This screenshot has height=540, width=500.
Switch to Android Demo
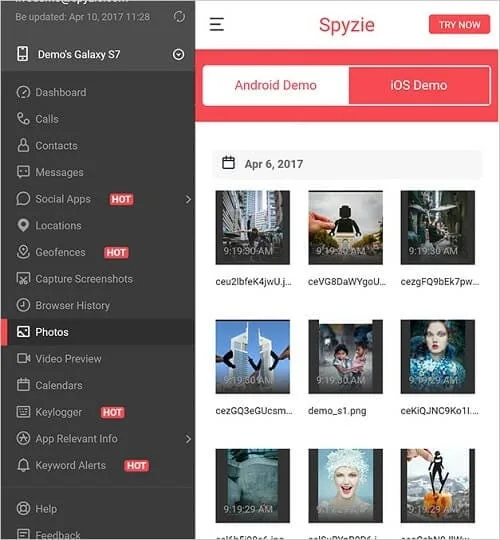click(x=276, y=85)
